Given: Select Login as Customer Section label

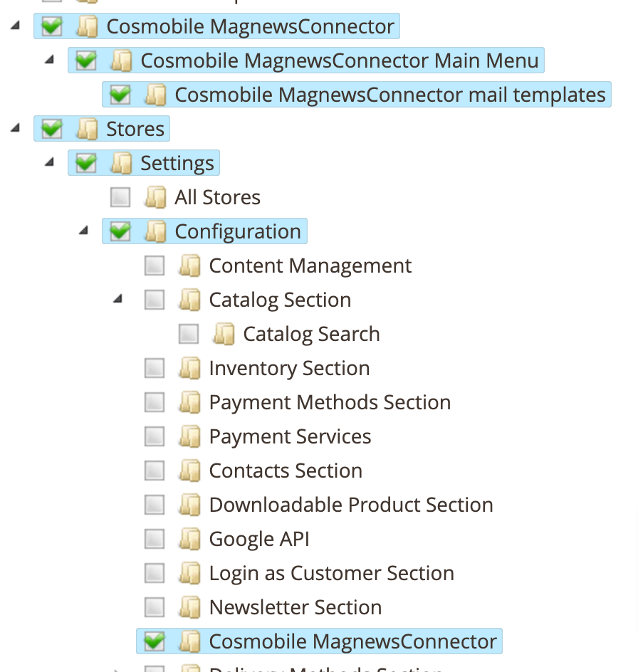Looking at the screenshot, I should (331, 574).
